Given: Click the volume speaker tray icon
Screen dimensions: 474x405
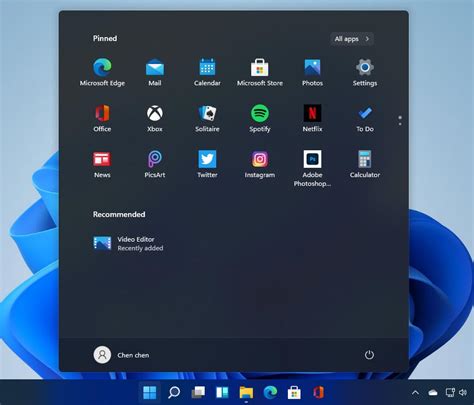Looking at the screenshot, I should coord(463,393).
